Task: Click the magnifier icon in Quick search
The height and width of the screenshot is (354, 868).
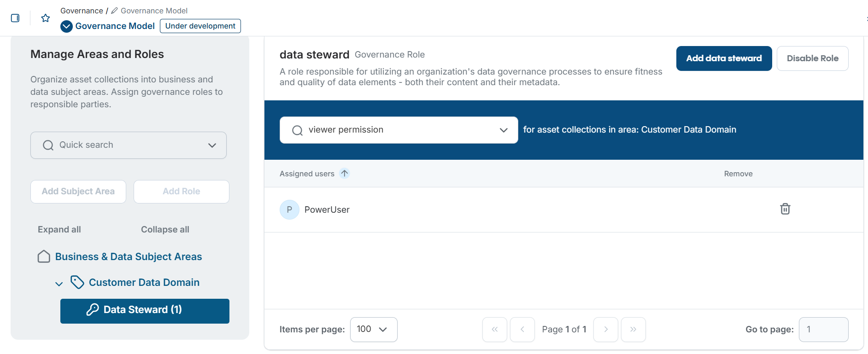Action: tap(48, 145)
